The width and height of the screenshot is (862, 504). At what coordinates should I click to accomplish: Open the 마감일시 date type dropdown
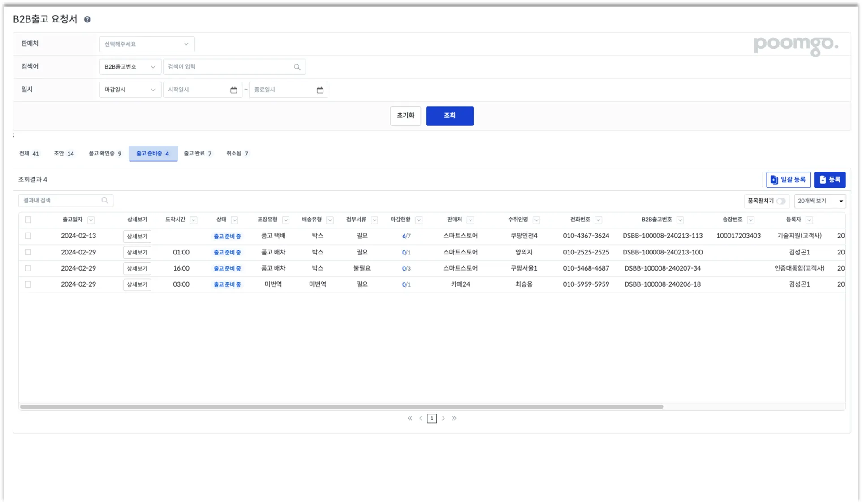(130, 90)
